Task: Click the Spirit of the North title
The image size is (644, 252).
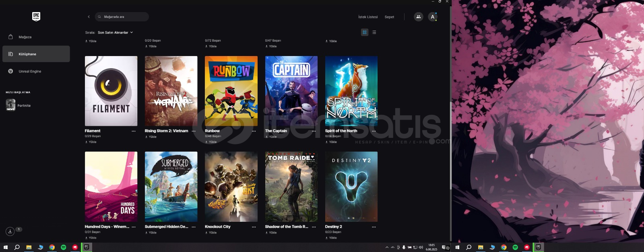Action: tap(341, 131)
